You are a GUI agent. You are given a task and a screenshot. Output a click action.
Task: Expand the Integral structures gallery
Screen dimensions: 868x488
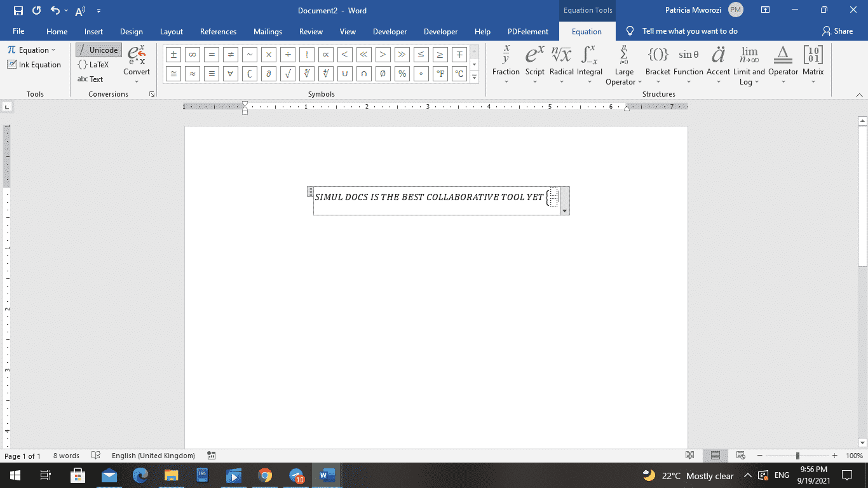[x=589, y=64]
